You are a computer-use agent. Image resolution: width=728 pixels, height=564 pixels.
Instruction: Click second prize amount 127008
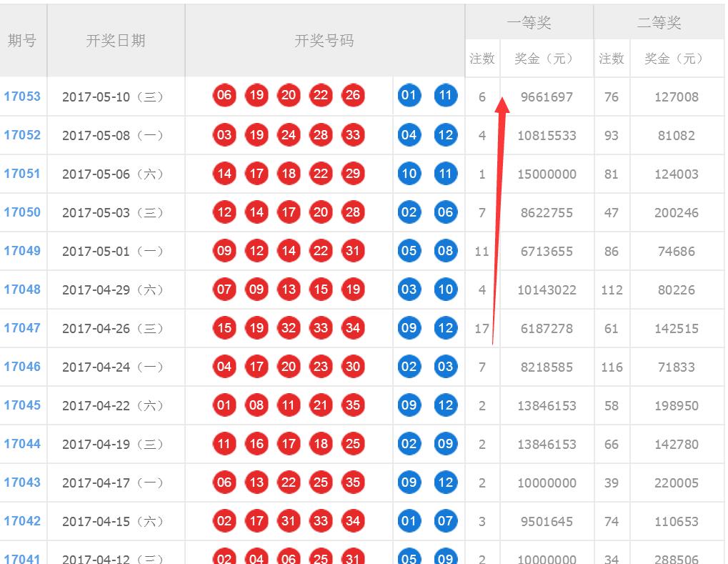point(677,97)
